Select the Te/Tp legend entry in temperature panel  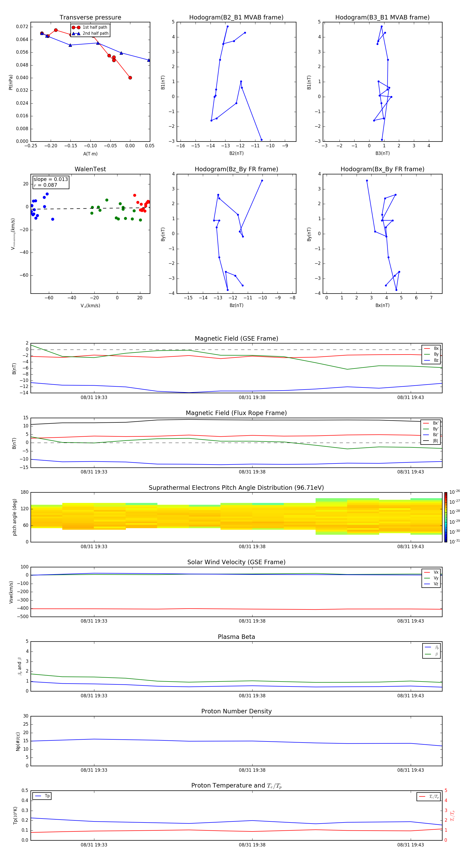(429, 796)
